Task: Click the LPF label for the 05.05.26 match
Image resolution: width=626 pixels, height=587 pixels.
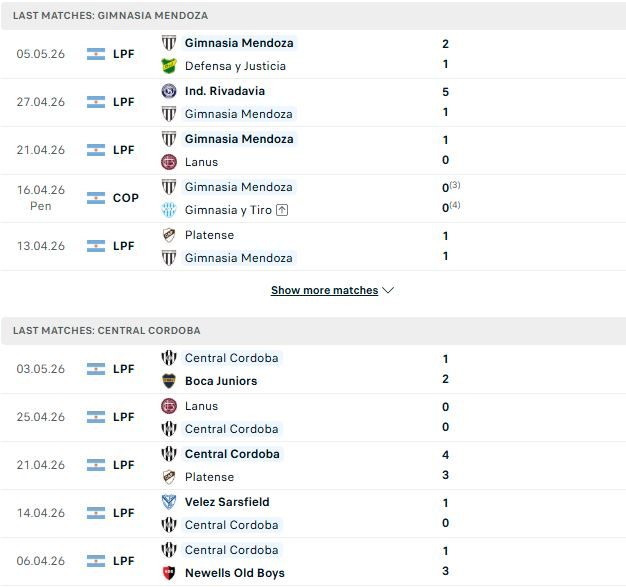Action: click(x=123, y=54)
